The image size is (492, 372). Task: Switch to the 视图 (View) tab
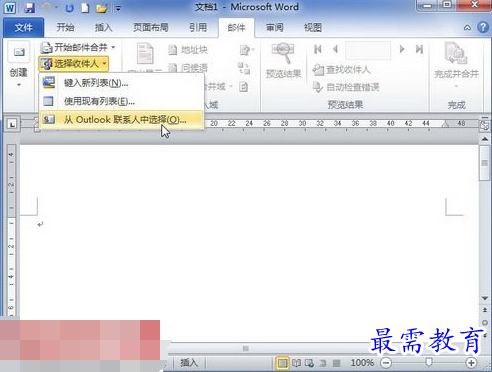coord(313,27)
